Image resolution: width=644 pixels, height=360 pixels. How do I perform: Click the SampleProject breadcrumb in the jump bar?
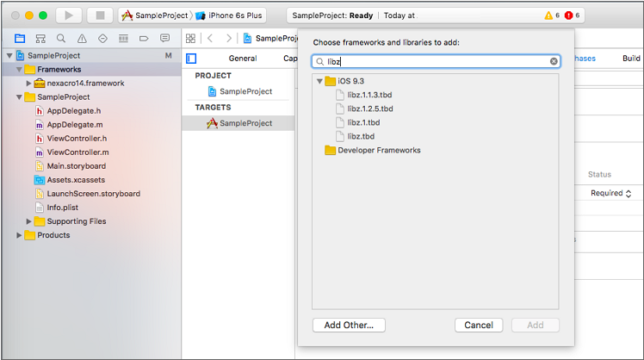[x=271, y=38]
